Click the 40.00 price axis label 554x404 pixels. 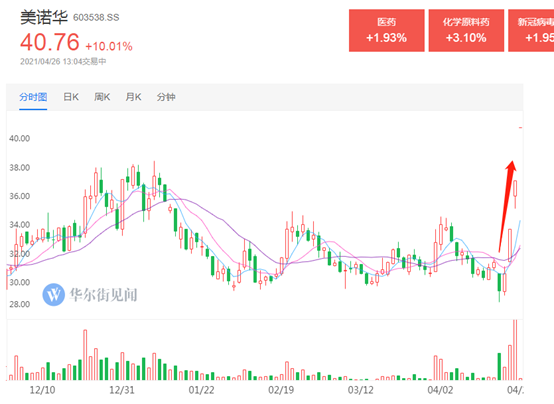click(19, 138)
